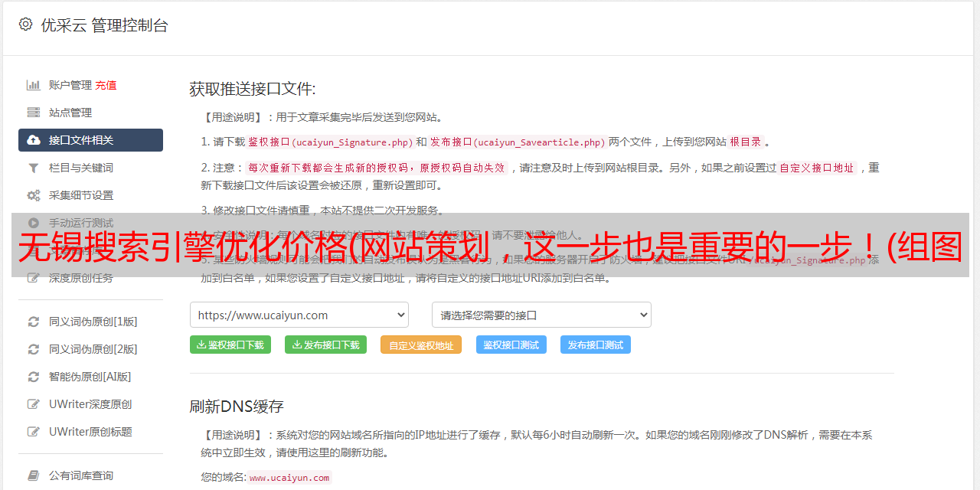Open the 深度原创任务 sidebar item

click(x=90, y=278)
